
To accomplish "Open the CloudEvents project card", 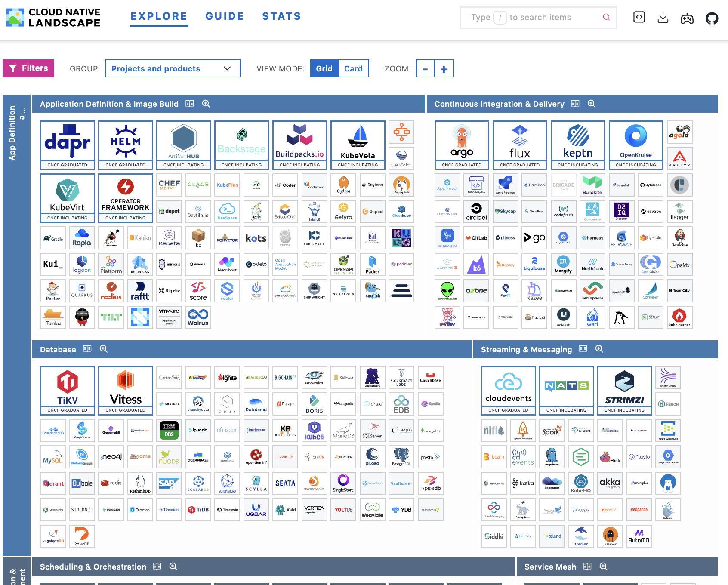I will [508, 391].
